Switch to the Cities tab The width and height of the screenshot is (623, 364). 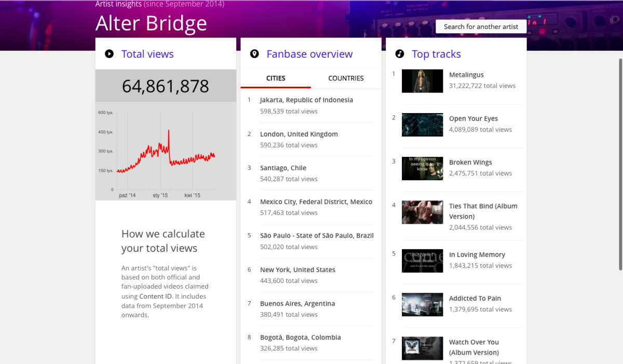(276, 78)
